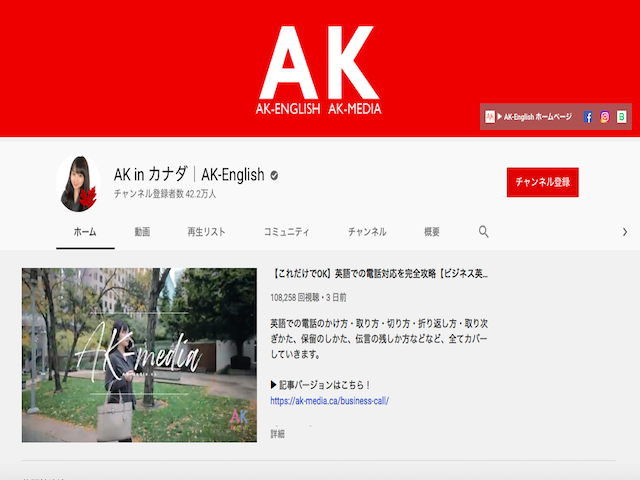The width and height of the screenshot is (640, 480).
Task: Open the Facebook link icon in banner
Action: click(x=588, y=117)
